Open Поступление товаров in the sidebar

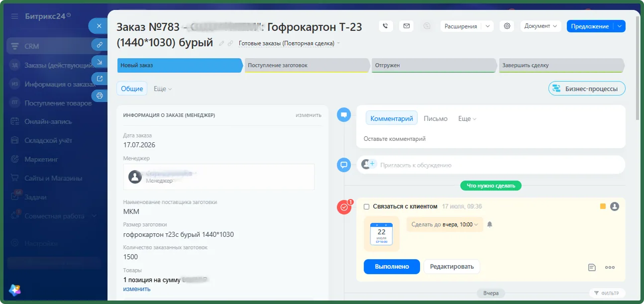pos(53,103)
